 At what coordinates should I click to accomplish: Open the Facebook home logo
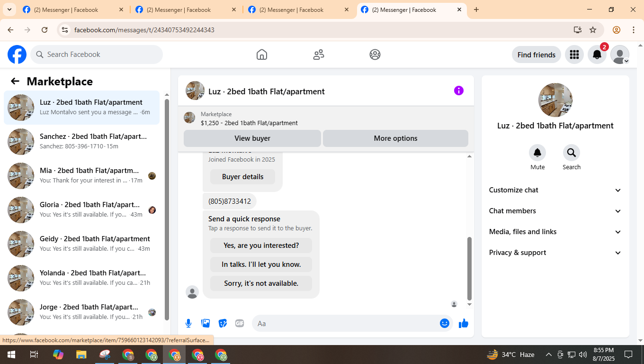click(17, 55)
